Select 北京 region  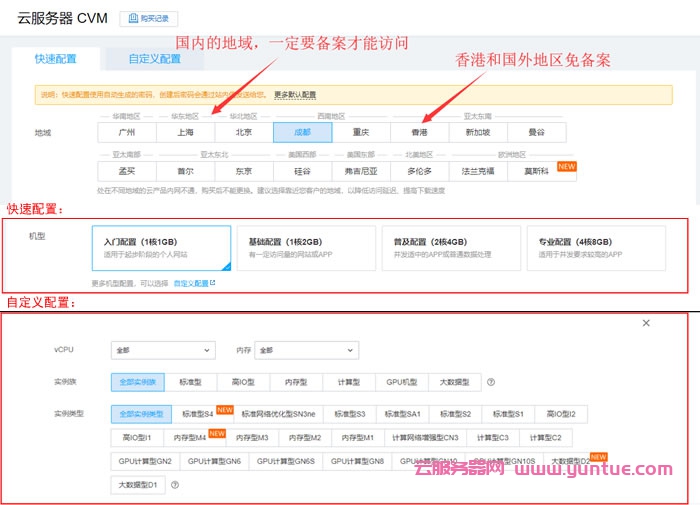(x=244, y=133)
